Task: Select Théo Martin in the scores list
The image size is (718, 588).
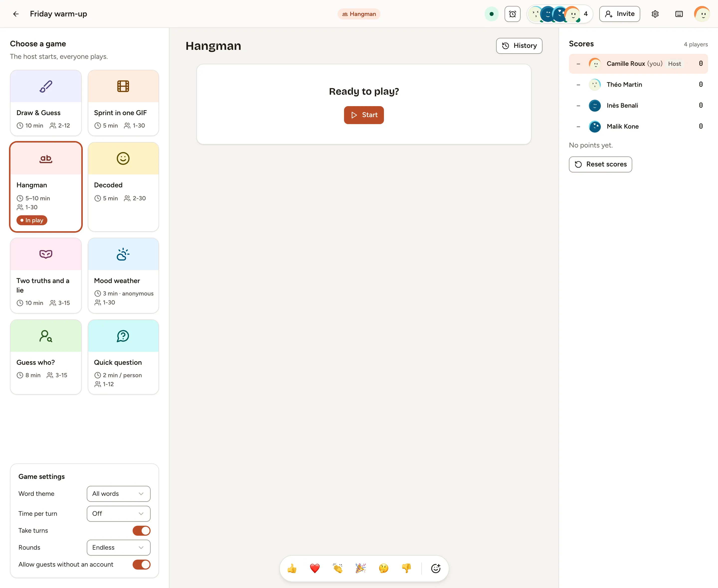Action: (x=638, y=85)
